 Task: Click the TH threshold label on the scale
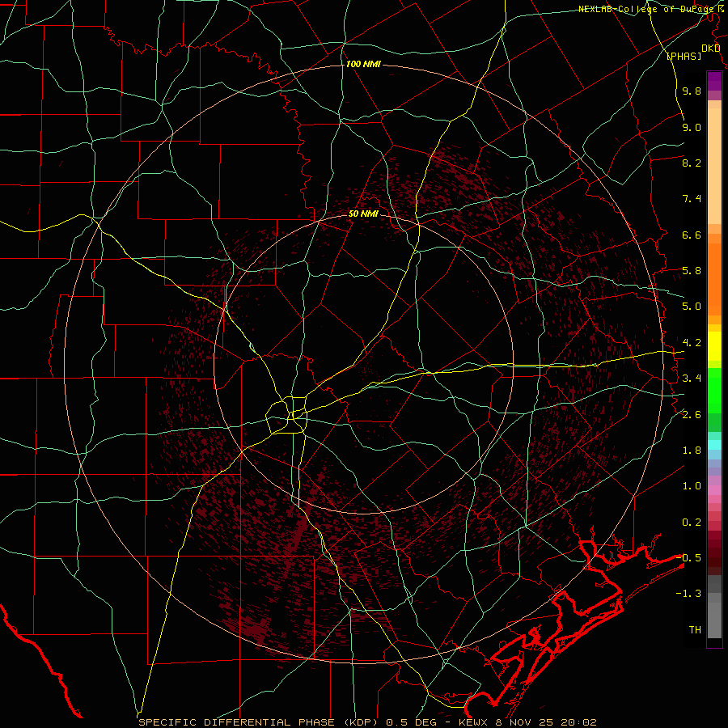click(x=695, y=630)
